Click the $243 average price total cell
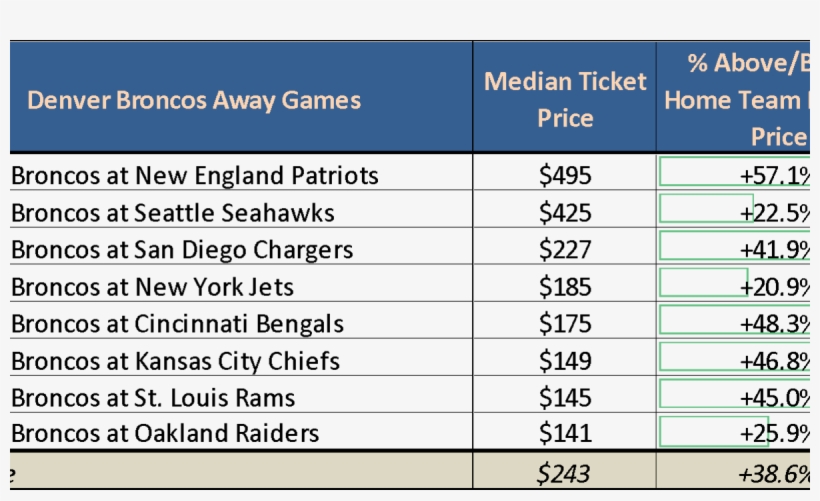820x501 pixels. (565, 472)
